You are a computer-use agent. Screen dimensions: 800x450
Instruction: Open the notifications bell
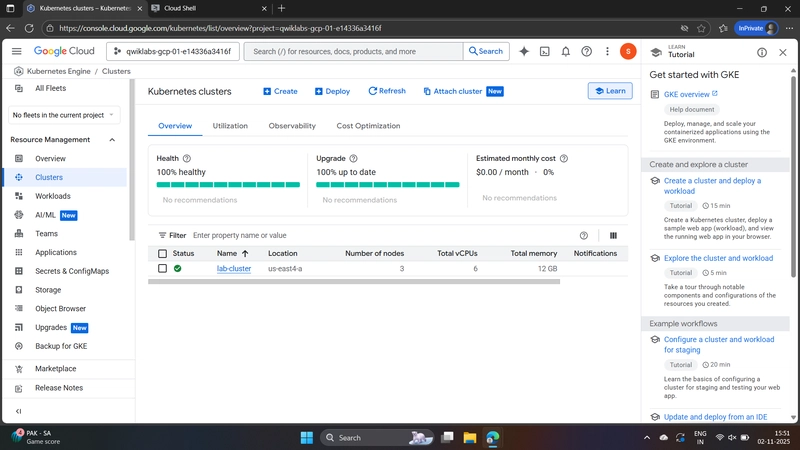coord(566,51)
